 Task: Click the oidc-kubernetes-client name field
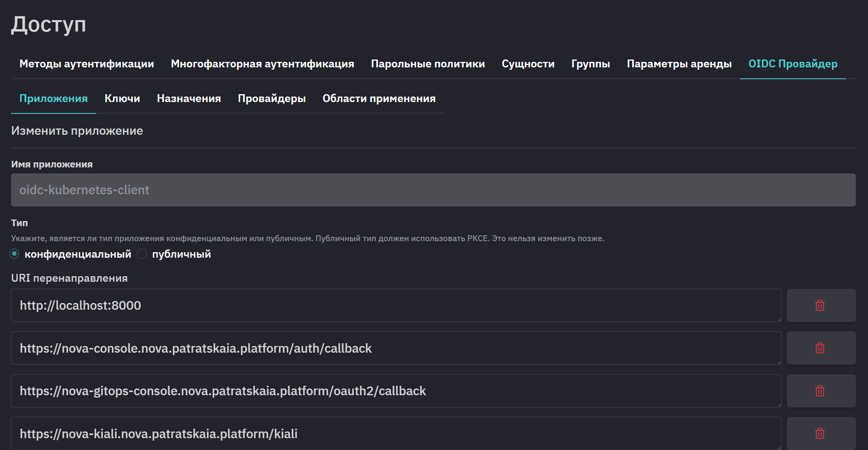433,190
